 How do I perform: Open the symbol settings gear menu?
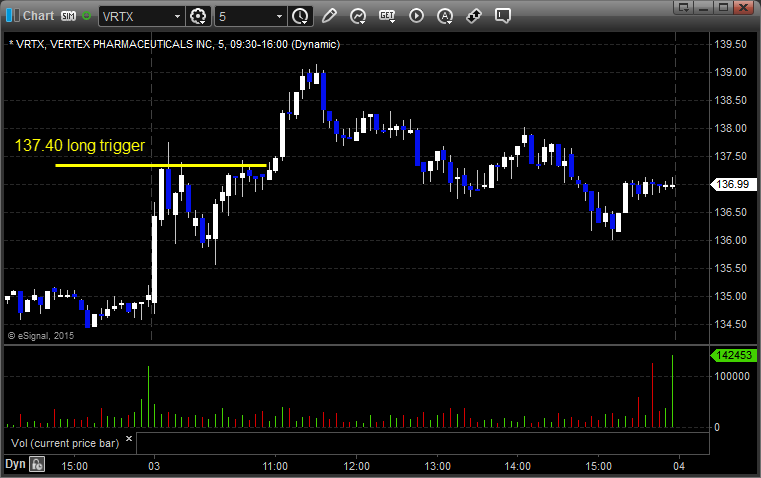[x=198, y=16]
